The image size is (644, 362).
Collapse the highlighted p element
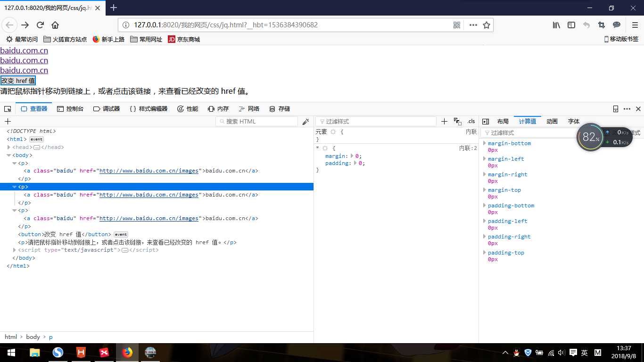[15, 187]
